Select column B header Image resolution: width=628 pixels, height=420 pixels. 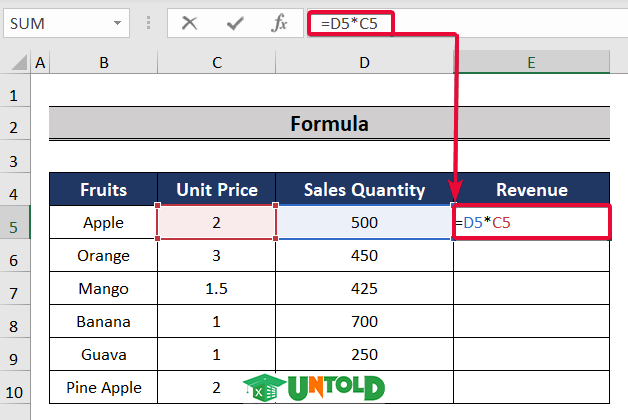[103, 63]
